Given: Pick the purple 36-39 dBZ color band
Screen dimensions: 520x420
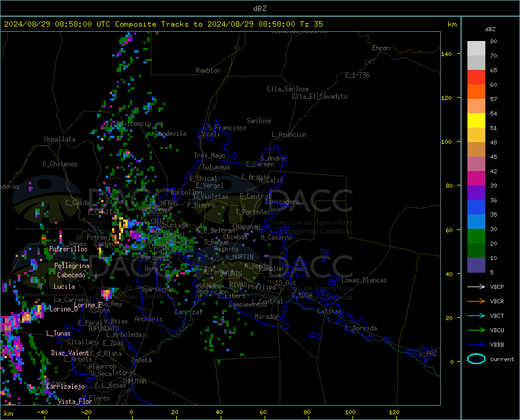Looking at the screenshot, I should tap(476, 193).
